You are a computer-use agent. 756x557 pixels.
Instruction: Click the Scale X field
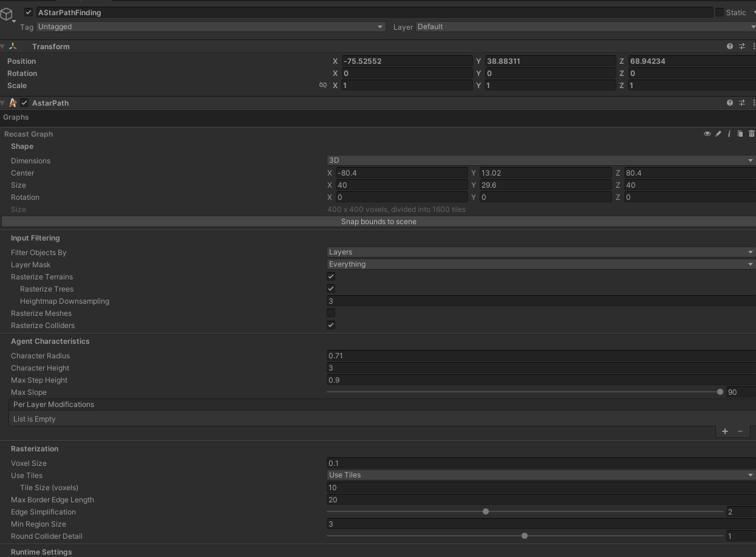407,86
